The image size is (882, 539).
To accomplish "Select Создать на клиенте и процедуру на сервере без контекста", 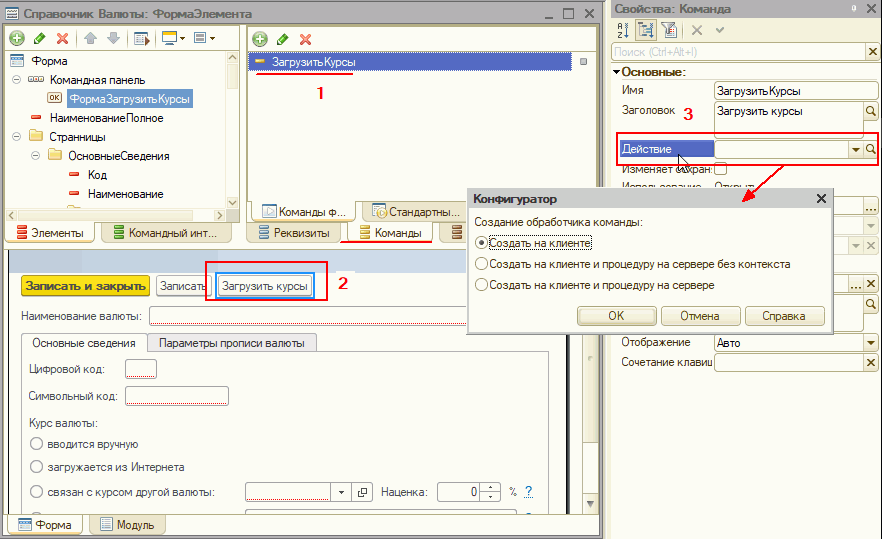I will click(481, 264).
